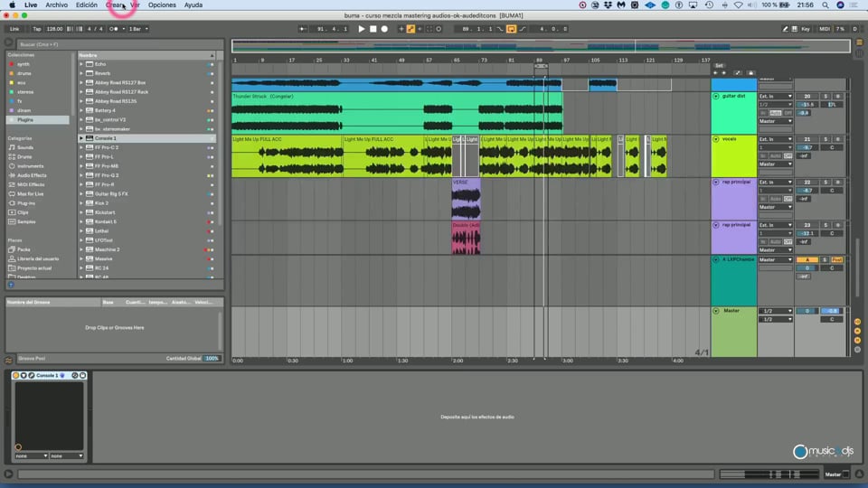The width and height of the screenshot is (868, 488).
Task: Open guitar dist Master output dropdown
Action: 776,121
